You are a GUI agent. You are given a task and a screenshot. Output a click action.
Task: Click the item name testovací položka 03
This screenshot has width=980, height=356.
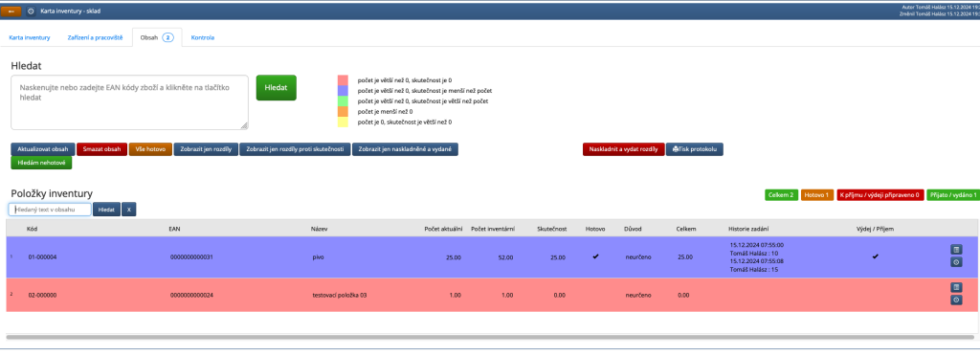(340, 295)
